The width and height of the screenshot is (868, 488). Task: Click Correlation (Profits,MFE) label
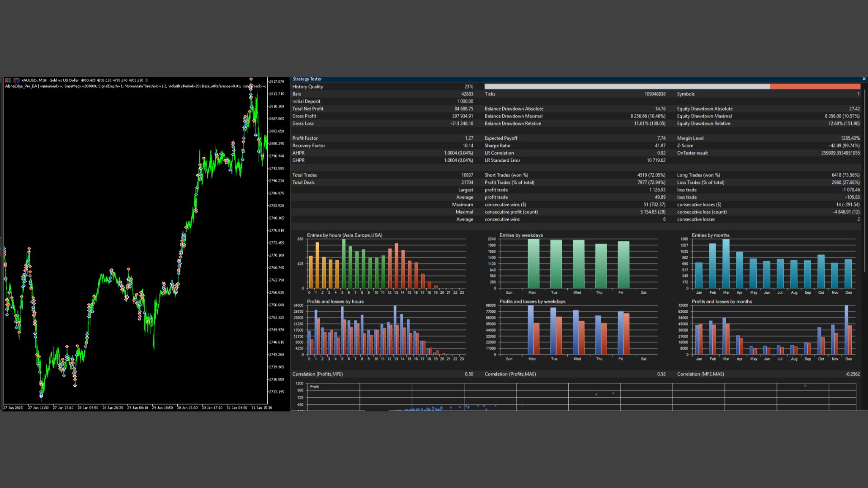(317, 374)
